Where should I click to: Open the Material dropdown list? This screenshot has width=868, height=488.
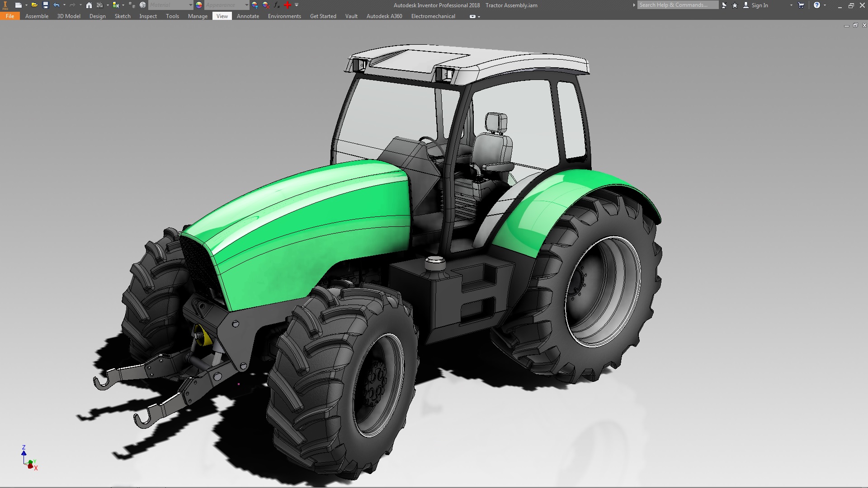point(171,5)
